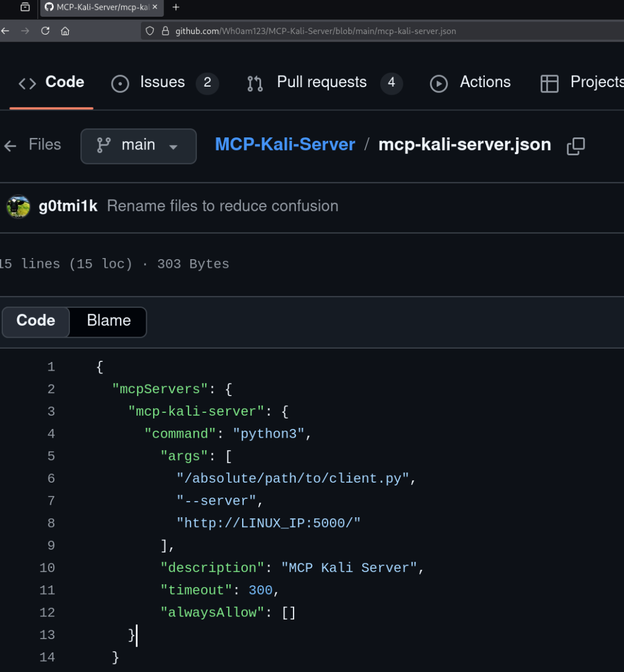Open g0tmi1k's avatar image
The height and width of the screenshot is (672, 624).
click(x=18, y=207)
